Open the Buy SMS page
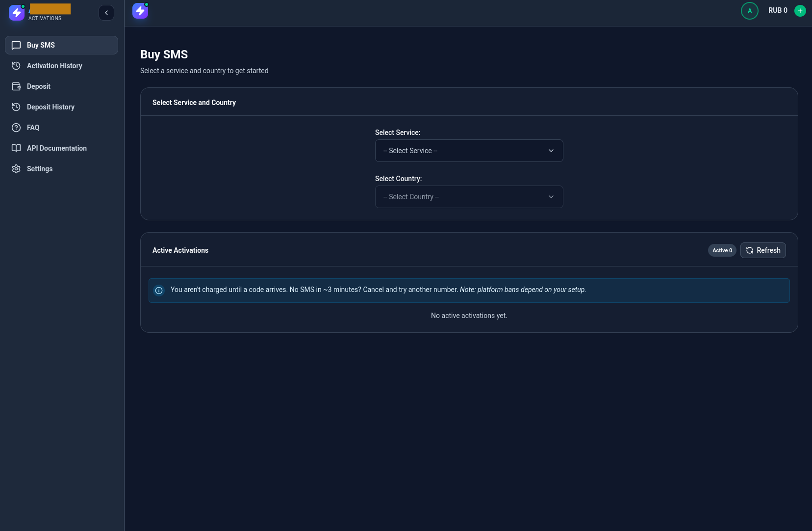 61,45
